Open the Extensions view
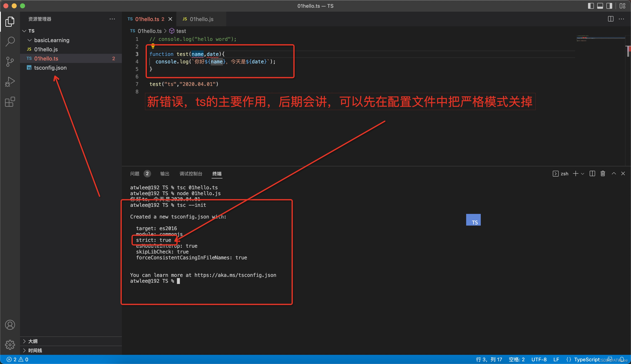This screenshot has width=631, height=364. 10,102
